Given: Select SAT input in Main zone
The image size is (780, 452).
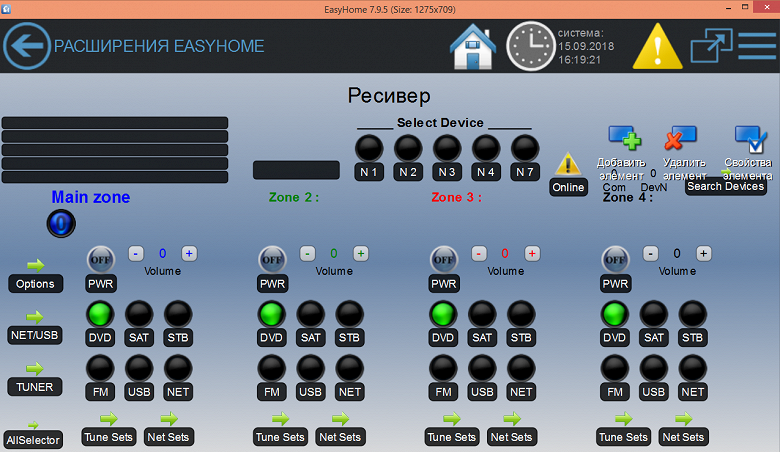Looking at the screenshot, I should (x=139, y=314).
